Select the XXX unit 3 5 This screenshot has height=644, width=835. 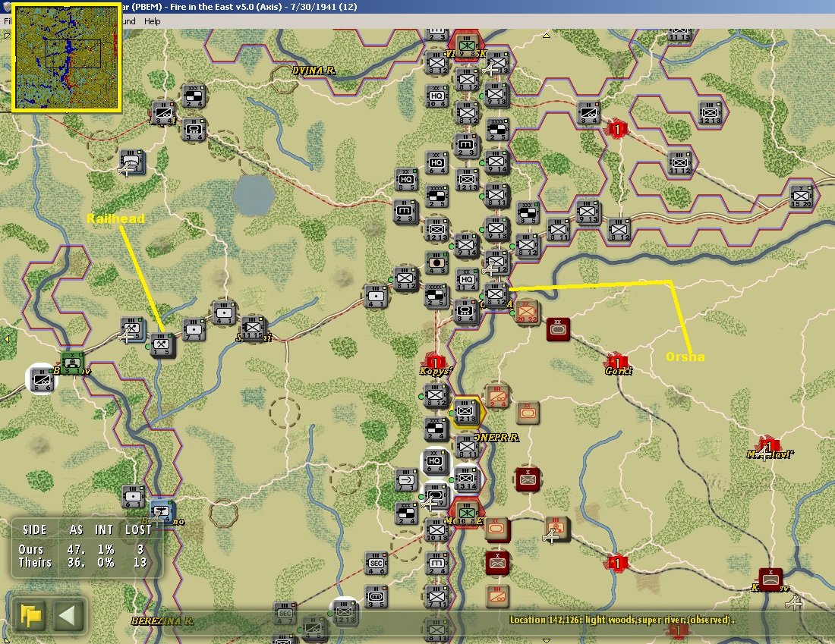coord(528,213)
